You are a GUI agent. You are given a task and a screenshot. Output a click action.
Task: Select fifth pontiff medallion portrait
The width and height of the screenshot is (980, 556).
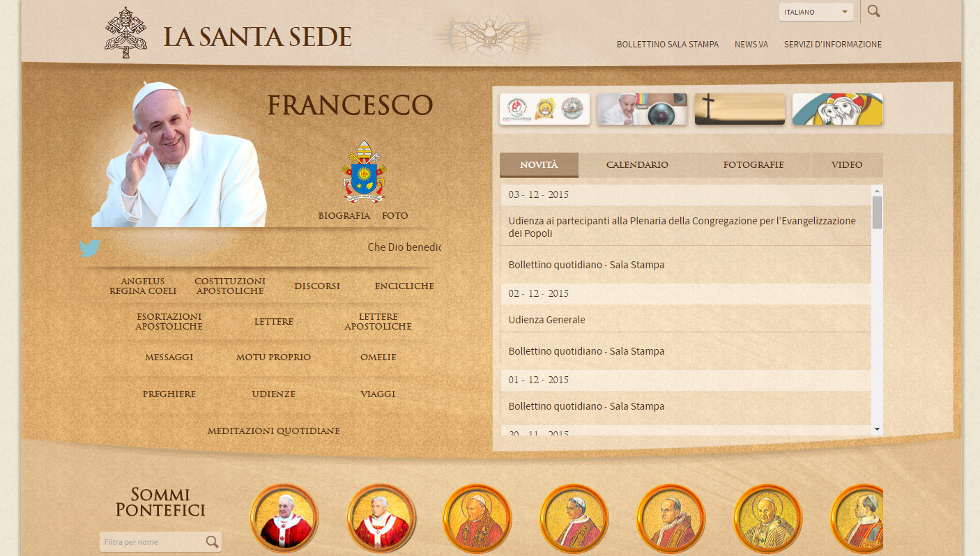pos(671,519)
